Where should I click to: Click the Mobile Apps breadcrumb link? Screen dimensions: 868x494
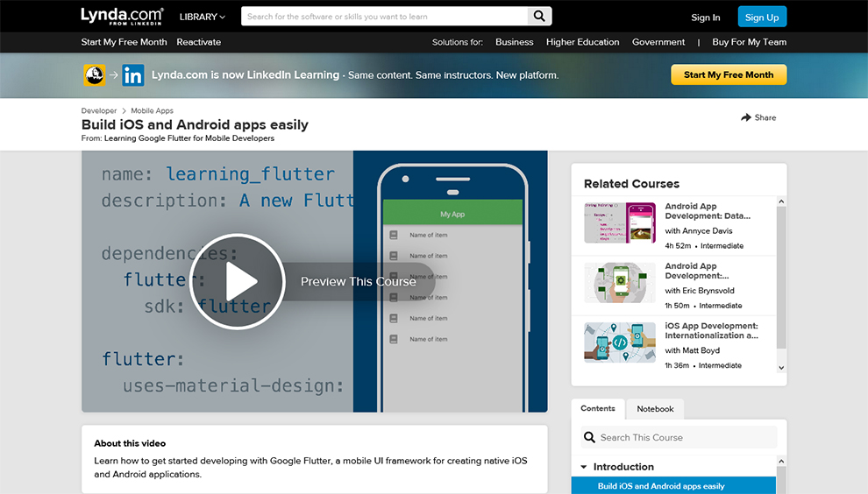point(152,110)
